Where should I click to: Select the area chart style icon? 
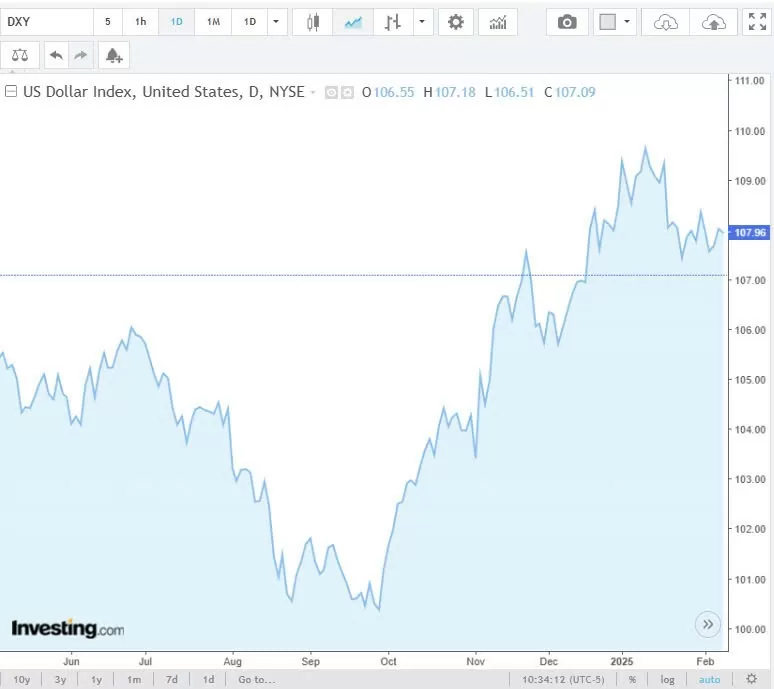pos(353,22)
